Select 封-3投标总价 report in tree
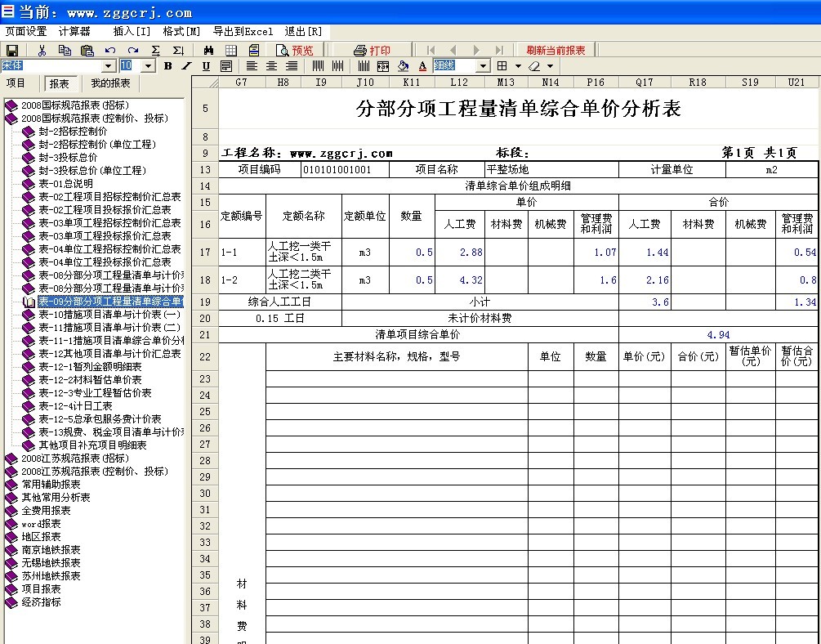This screenshot has width=821, height=644. coord(68,158)
